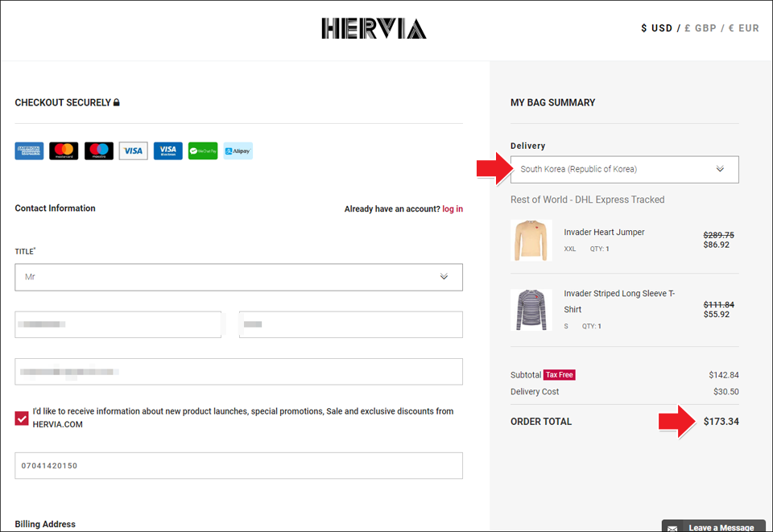Click the Mastercard payment icon
Screen dimensions: 773x532
(x=64, y=151)
